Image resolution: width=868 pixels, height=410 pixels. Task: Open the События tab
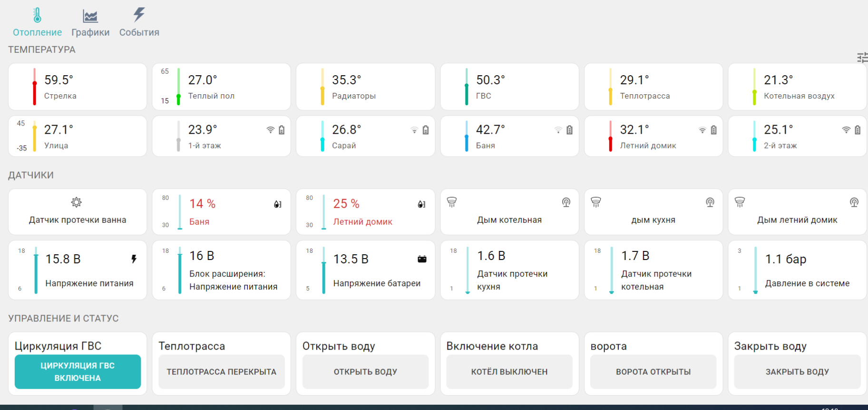pos(139,22)
